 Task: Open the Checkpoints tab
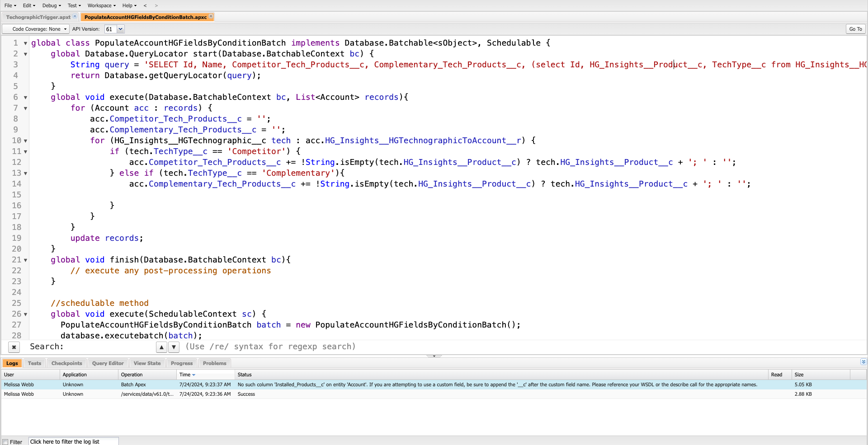66,363
